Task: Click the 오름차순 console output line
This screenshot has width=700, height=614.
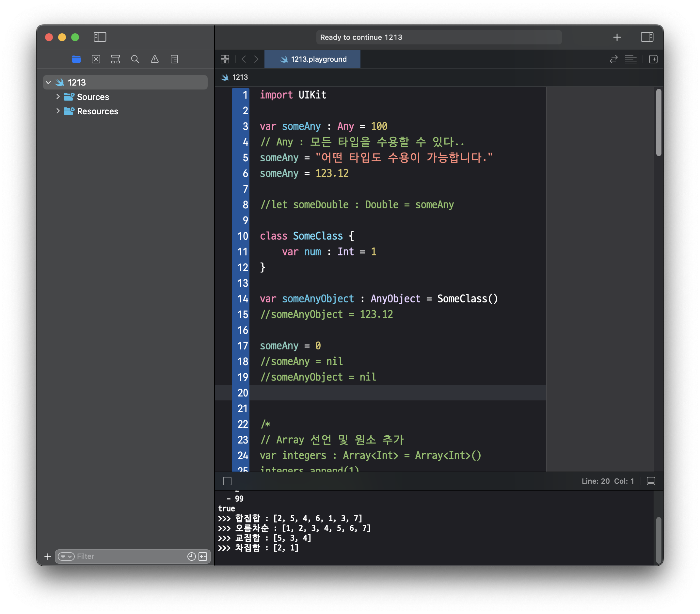Action: [294, 528]
